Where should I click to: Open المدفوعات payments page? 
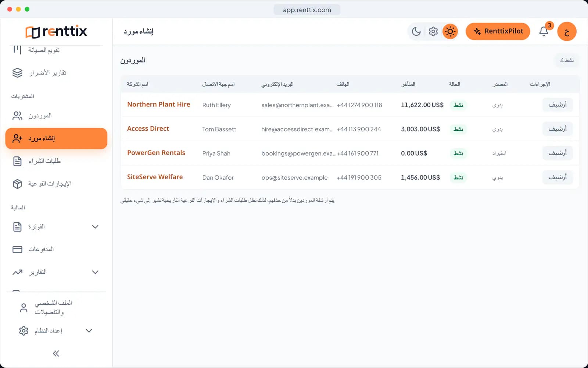click(x=56, y=249)
